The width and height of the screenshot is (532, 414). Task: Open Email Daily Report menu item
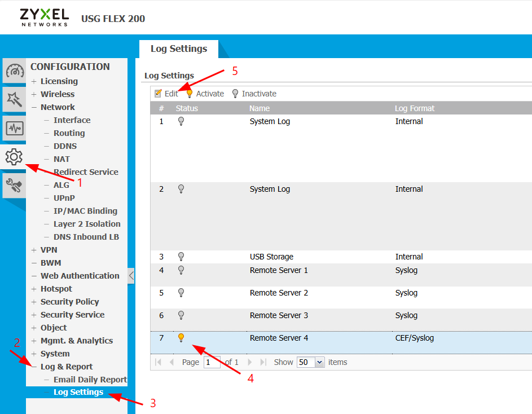click(x=90, y=380)
